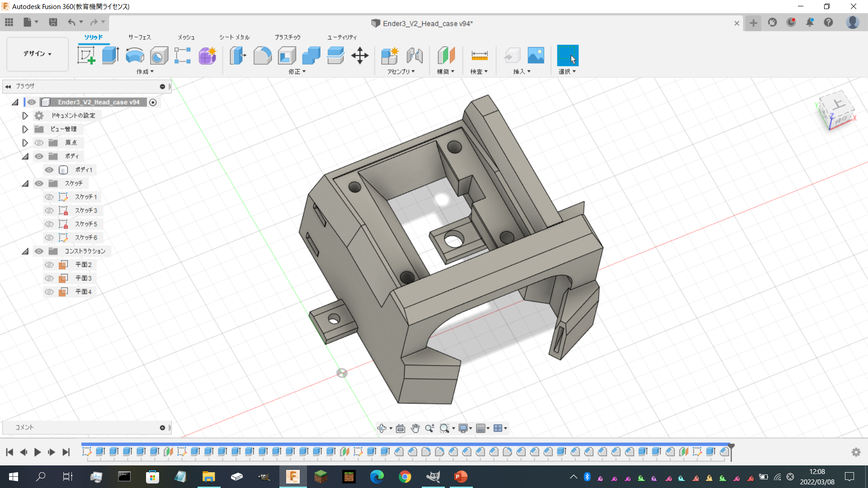The width and height of the screenshot is (868, 488).
Task: Open the Measure tool icon
Action: tap(479, 56)
